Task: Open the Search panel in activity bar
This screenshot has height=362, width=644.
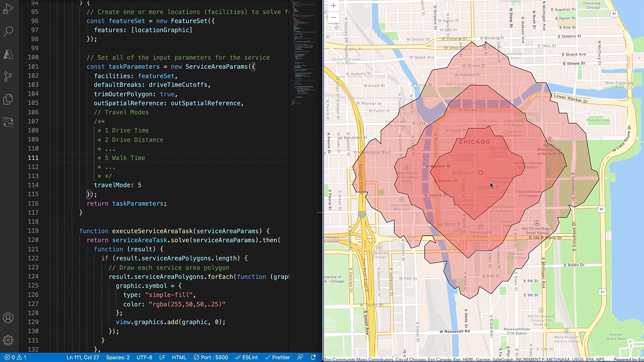Action: 8,32
